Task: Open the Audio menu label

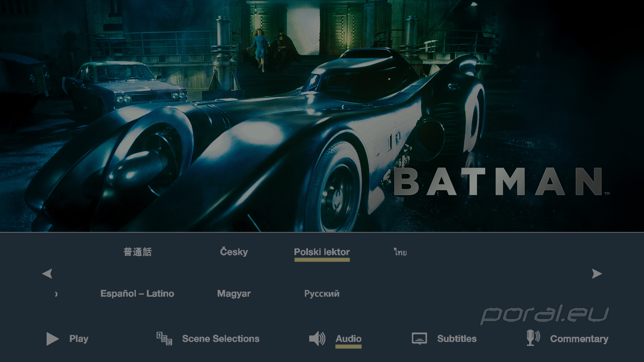Action: [x=348, y=339]
